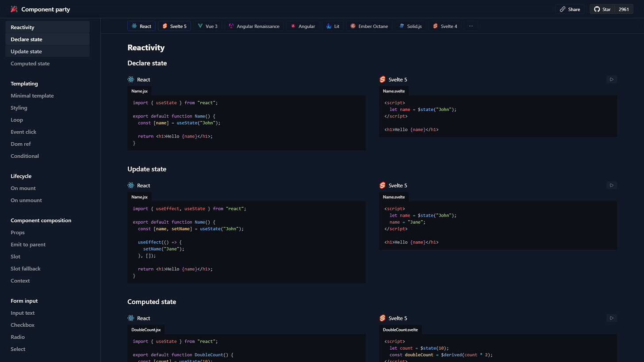Viewport: 644px width, 362px height.
Task: Click the React icon under Declare state
Action: [131, 80]
